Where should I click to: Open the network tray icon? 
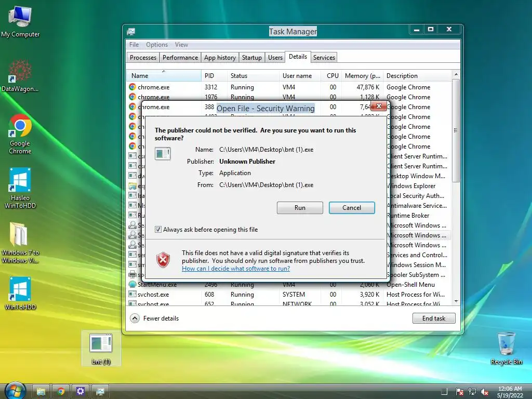click(472, 392)
